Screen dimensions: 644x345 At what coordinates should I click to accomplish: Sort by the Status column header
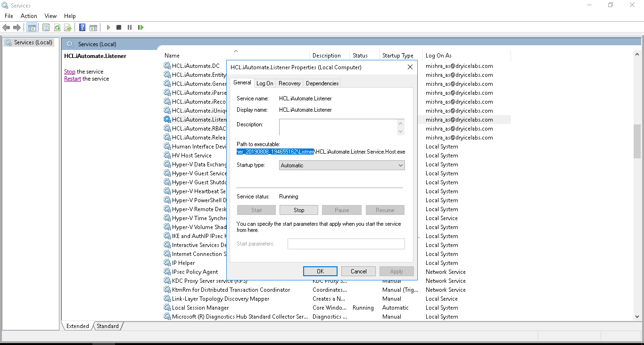365,56
